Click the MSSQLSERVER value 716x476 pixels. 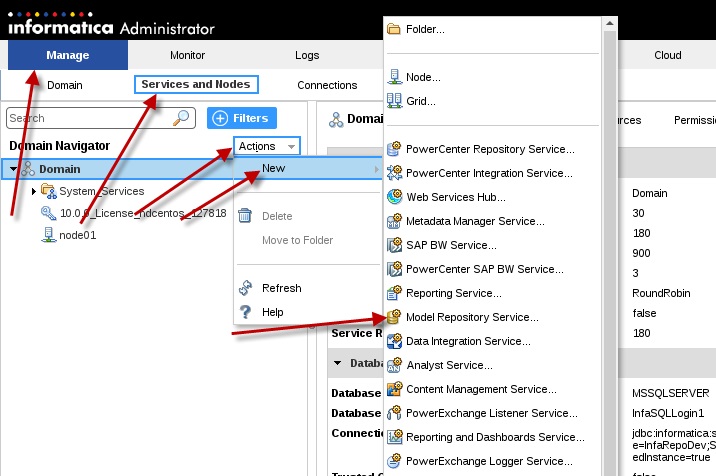(670, 393)
